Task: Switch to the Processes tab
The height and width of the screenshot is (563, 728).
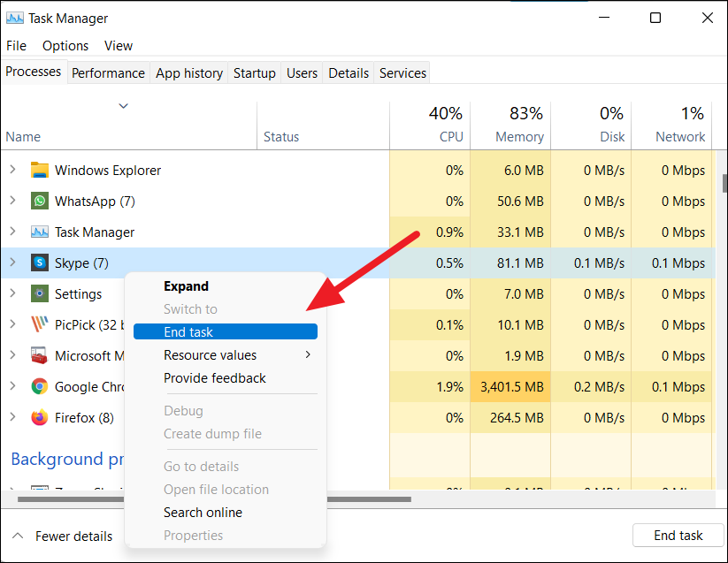Action: click(x=34, y=72)
